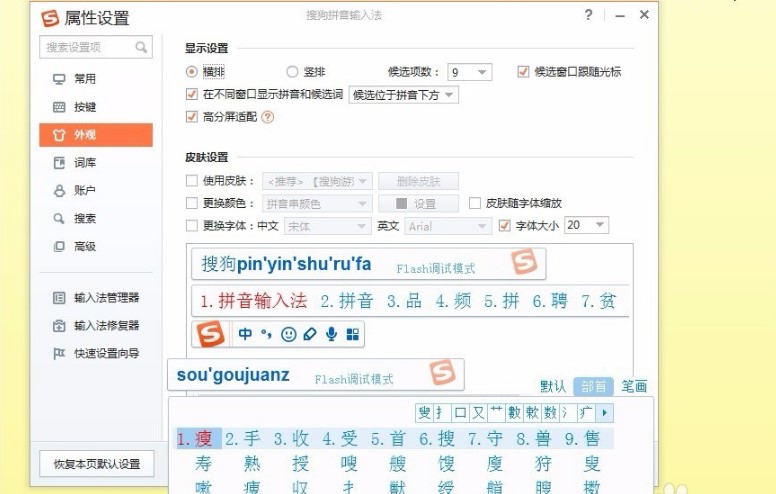Select the 横排 horizontal layout radio button

[192, 72]
